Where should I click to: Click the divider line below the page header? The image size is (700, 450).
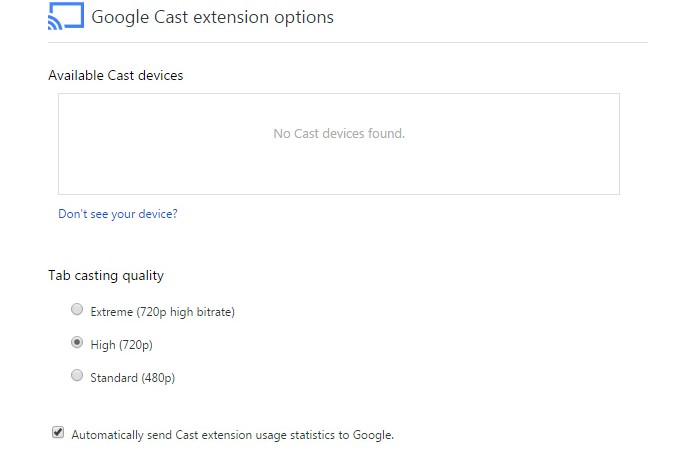point(348,43)
